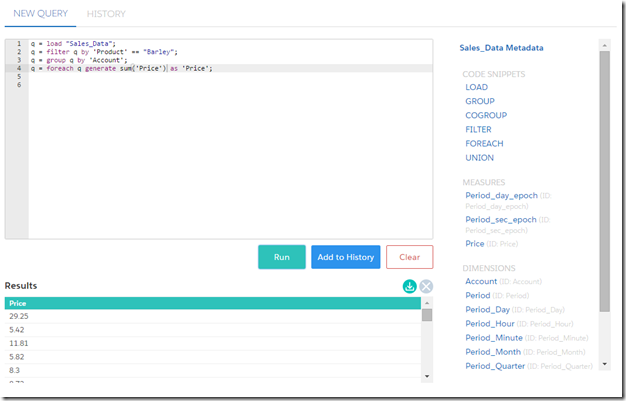
Task: Click the Price column header in Results
Action: point(212,303)
